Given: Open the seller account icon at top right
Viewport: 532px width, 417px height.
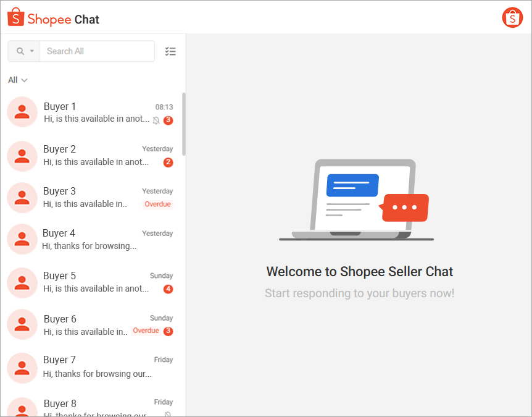Looking at the screenshot, I should pyautogui.click(x=512, y=17).
